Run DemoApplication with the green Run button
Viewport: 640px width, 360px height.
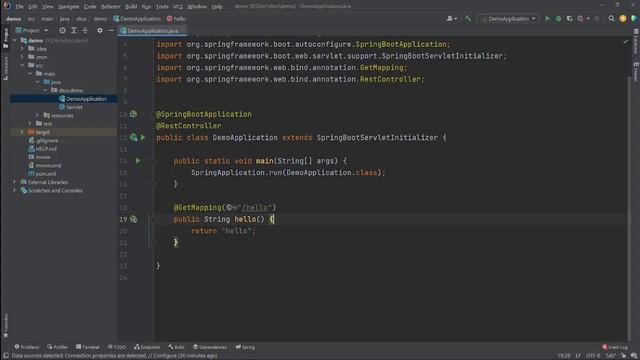pos(547,19)
